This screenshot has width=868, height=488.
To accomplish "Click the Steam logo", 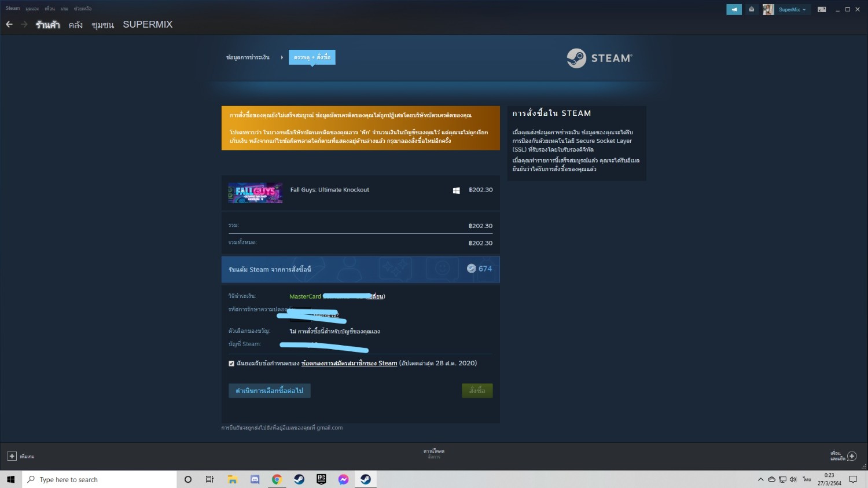I will click(599, 58).
